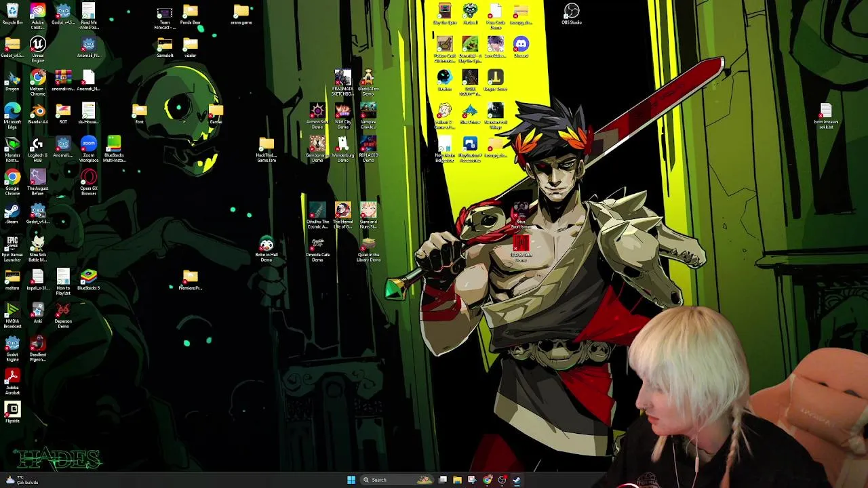Launch Adobe Acrobat shortcut
This screenshot has width=868, height=488.
(x=12, y=382)
